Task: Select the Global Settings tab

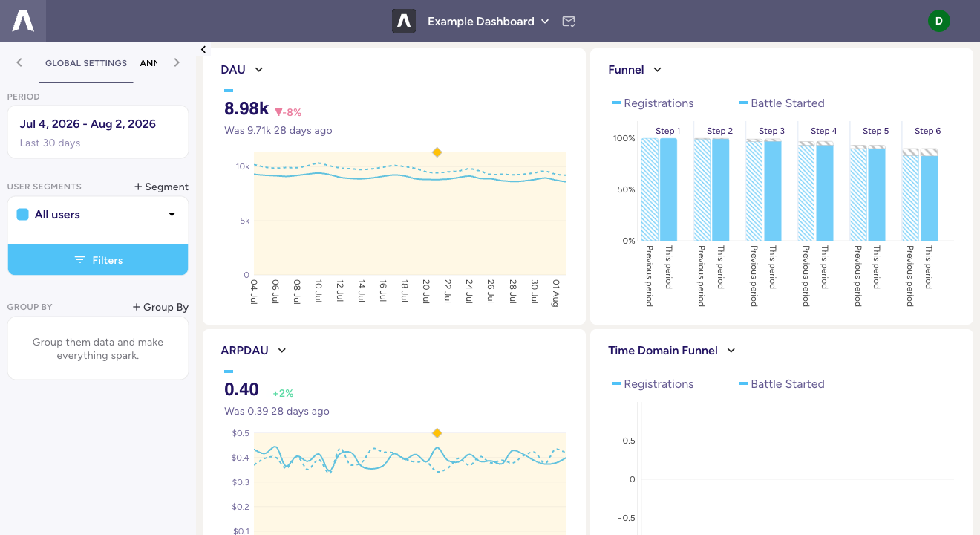Action: (86, 63)
